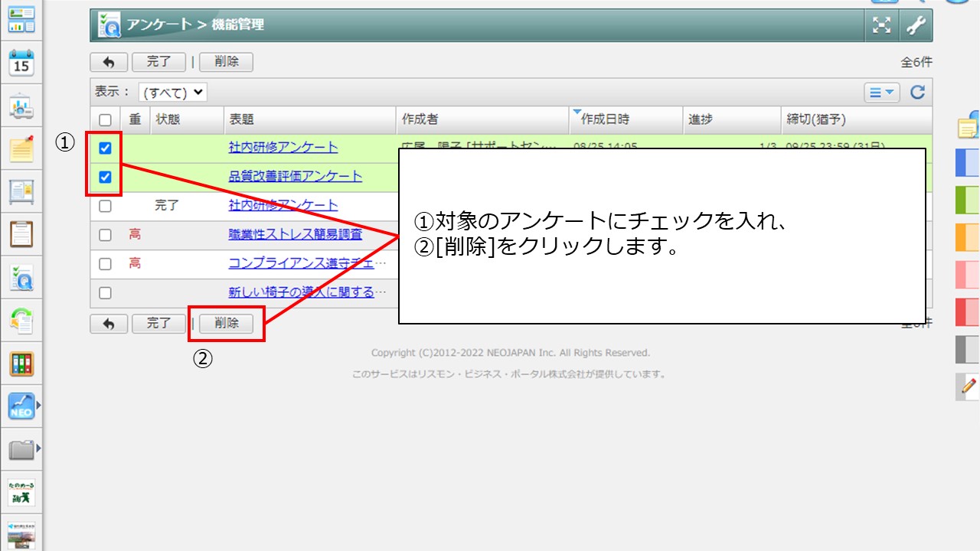Switch to full-screen view with expand icon
Screen dimensions: 980x551
pyautogui.click(x=882, y=25)
